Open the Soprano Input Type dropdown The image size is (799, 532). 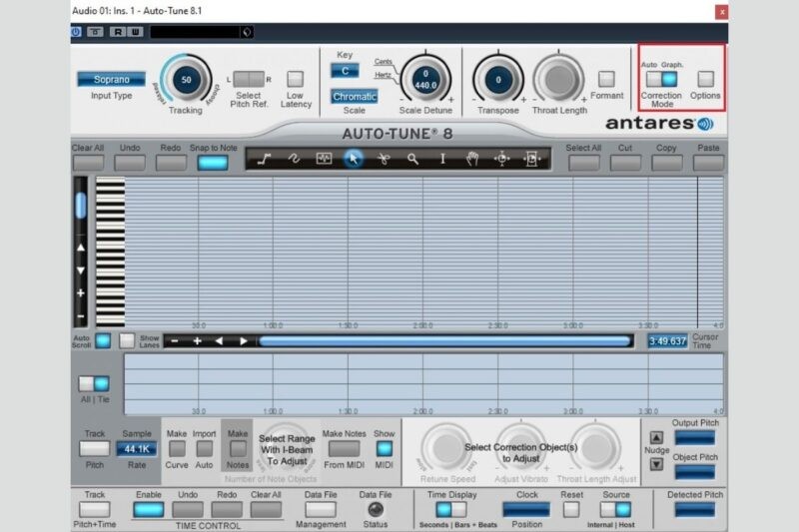pos(111,80)
